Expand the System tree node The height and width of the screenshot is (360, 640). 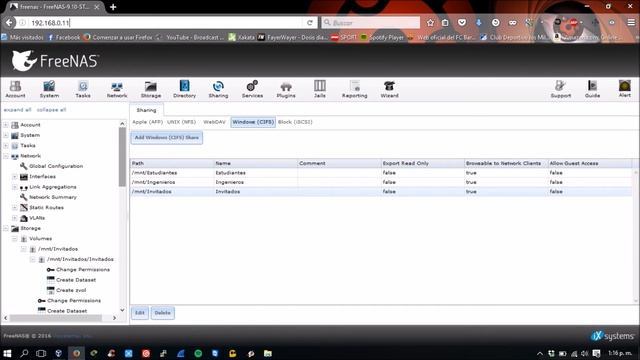(6, 135)
